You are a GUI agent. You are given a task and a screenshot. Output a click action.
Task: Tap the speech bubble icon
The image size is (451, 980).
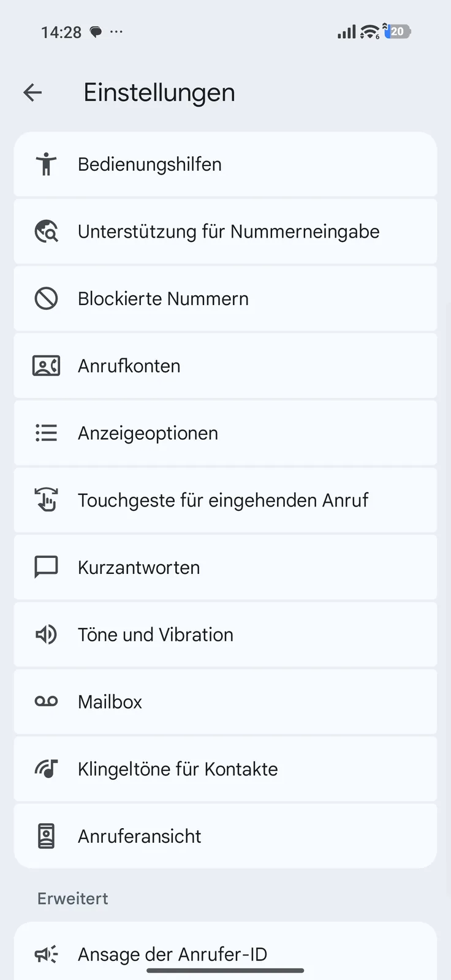46,568
